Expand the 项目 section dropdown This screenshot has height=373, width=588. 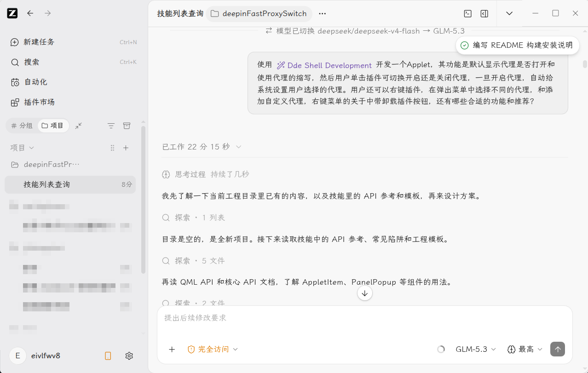[x=22, y=148]
